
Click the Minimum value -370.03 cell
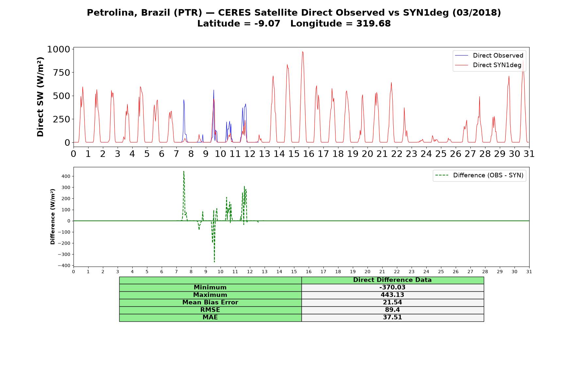tap(393, 287)
